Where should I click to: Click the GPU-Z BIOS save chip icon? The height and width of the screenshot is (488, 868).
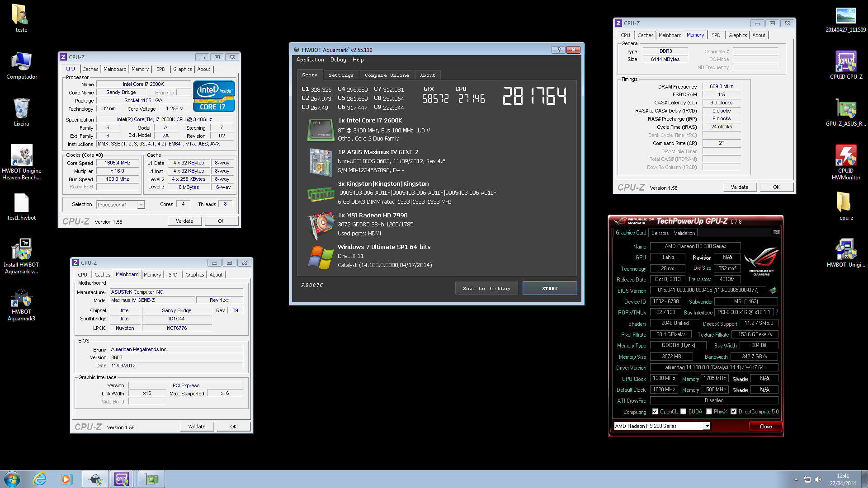(773, 290)
